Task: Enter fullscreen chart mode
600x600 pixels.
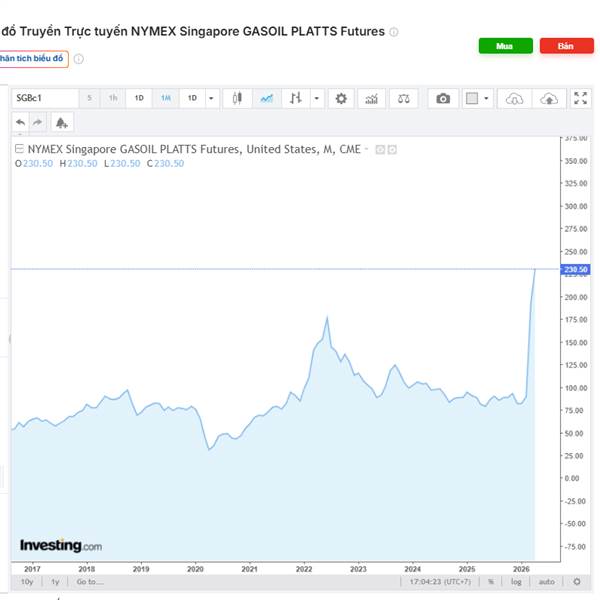Action: pyautogui.click(x=580, y=98)
